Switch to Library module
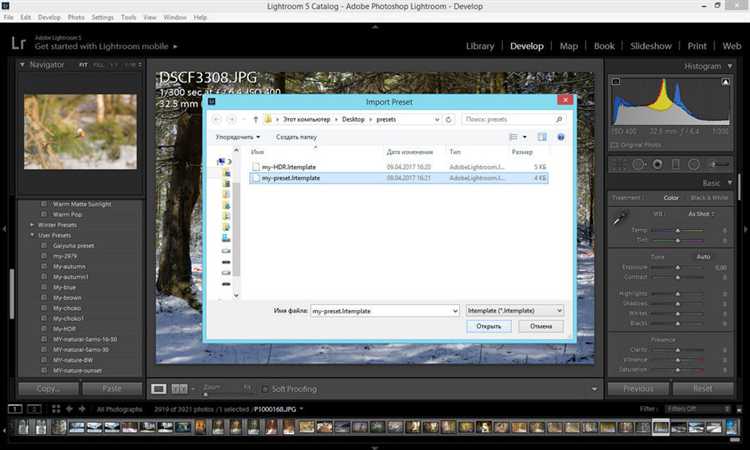This screenshot has height=450, width=750. click(x=480, y=46)
